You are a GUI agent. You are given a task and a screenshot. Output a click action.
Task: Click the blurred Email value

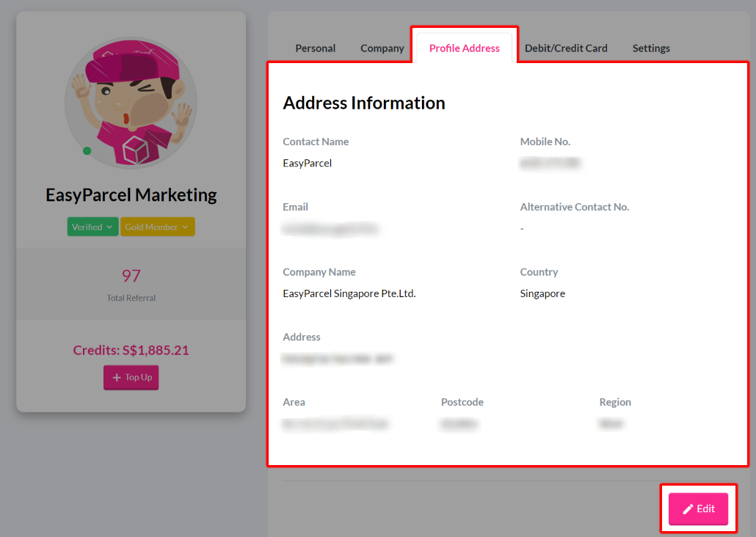coord(330,228)
